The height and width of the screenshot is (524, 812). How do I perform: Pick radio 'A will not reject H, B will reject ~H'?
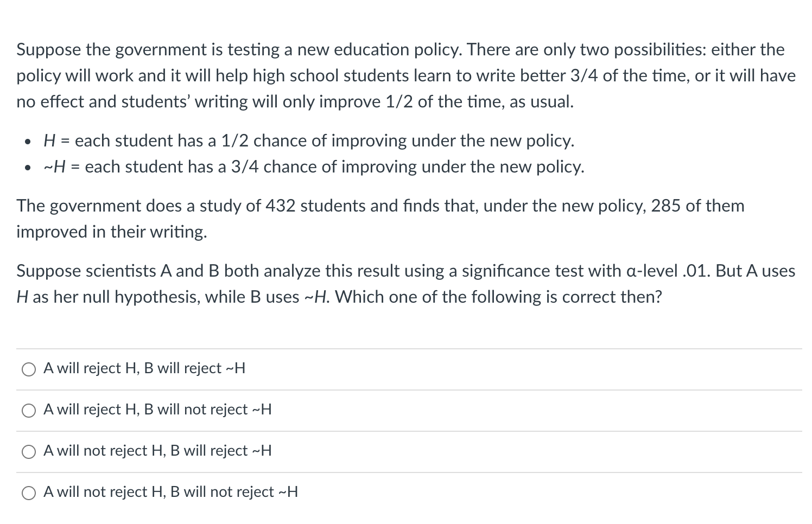28,452
